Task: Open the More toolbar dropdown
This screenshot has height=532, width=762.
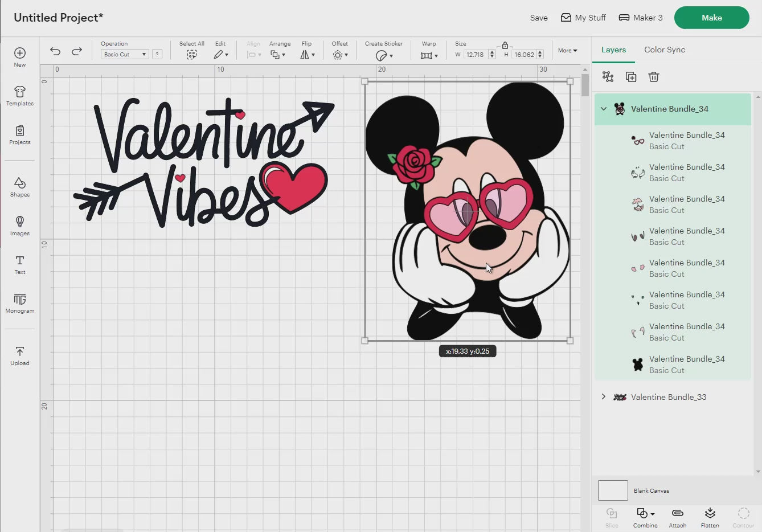Action: tap(567, 50)
